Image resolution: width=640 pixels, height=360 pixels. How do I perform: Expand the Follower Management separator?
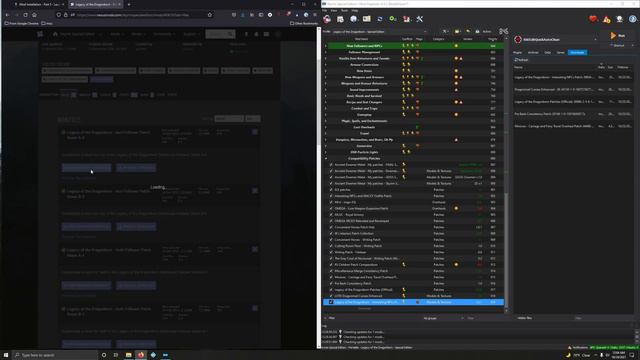pyautogui.click(x=326, y=52)
